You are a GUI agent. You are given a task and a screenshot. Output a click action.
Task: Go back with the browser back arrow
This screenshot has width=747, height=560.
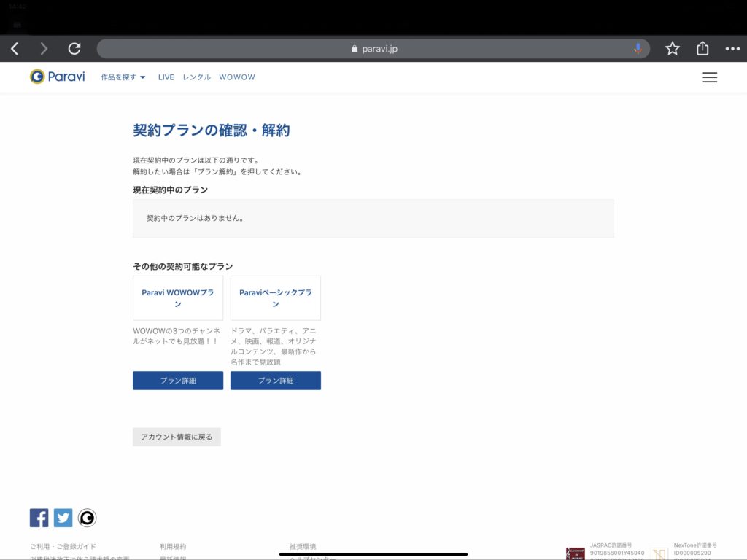click(x=15, y=49)
